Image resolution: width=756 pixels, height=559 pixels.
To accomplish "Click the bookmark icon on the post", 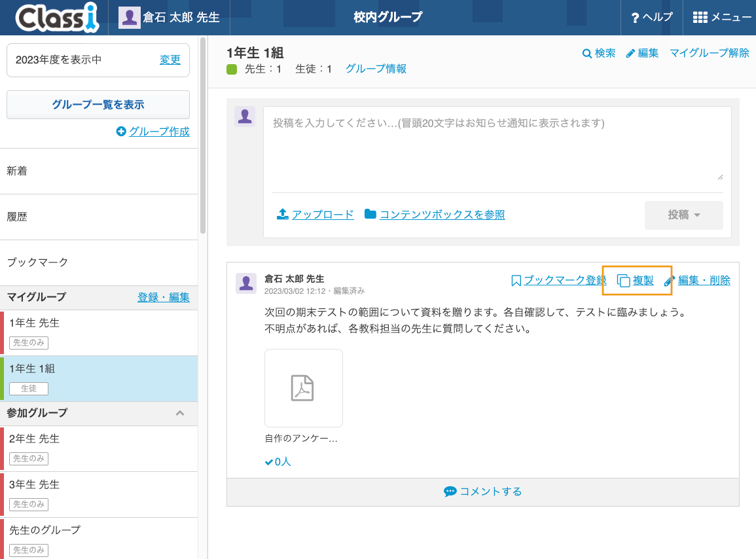I will (x=516, y=280).
